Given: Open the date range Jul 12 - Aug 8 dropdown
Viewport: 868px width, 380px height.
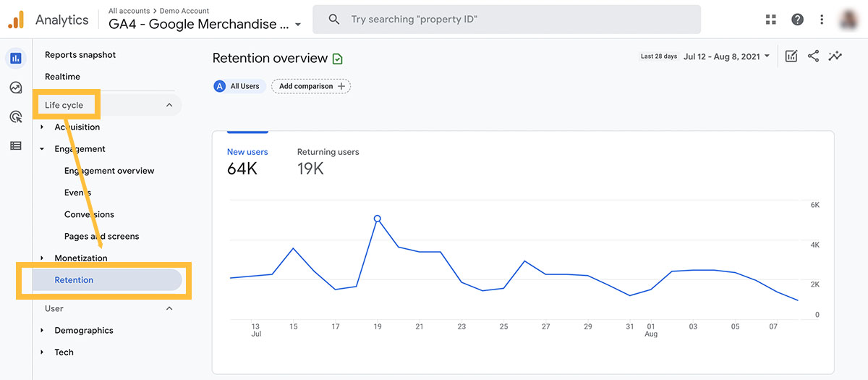Looking at the screenshot, I should click(x=726, y=56).
